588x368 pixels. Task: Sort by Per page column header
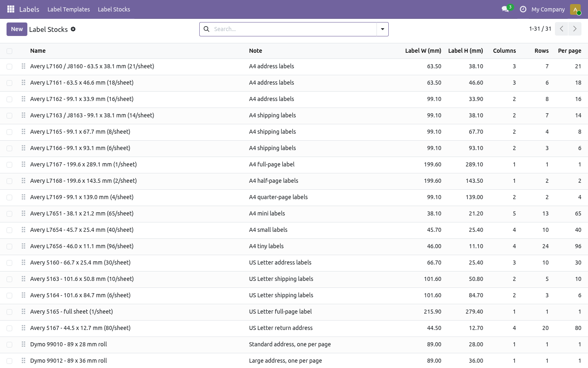[x=570, y=51]
